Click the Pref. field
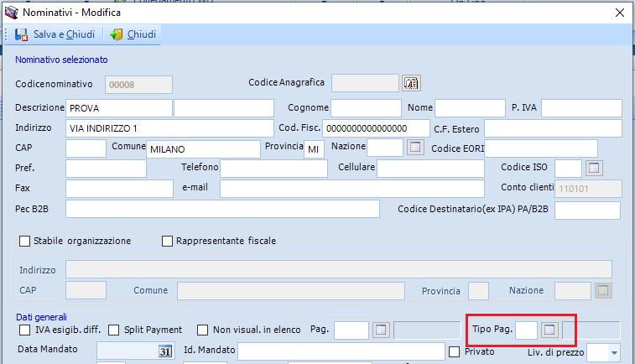This screenshot has width=635, height=364. tap(106, 169)
